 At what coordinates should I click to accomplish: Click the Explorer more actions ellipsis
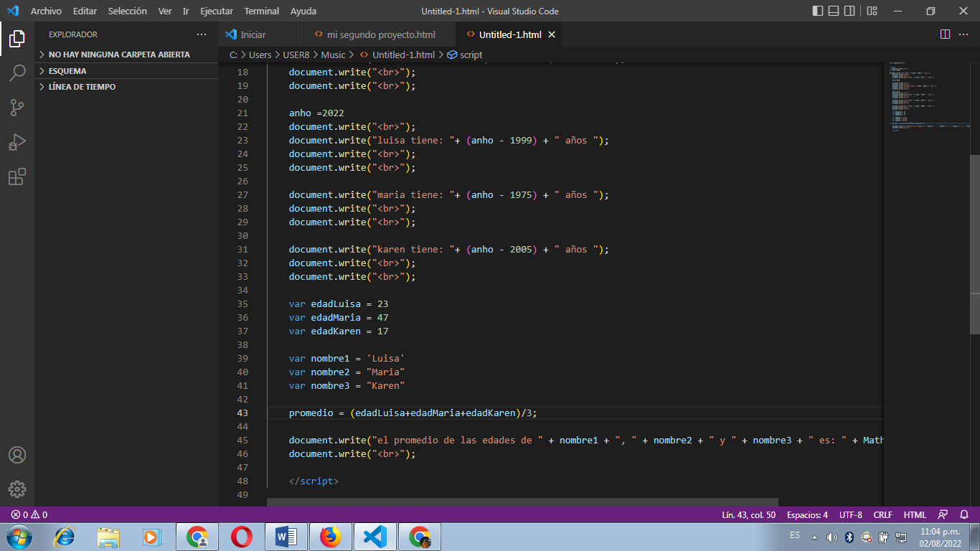(202, 34)
